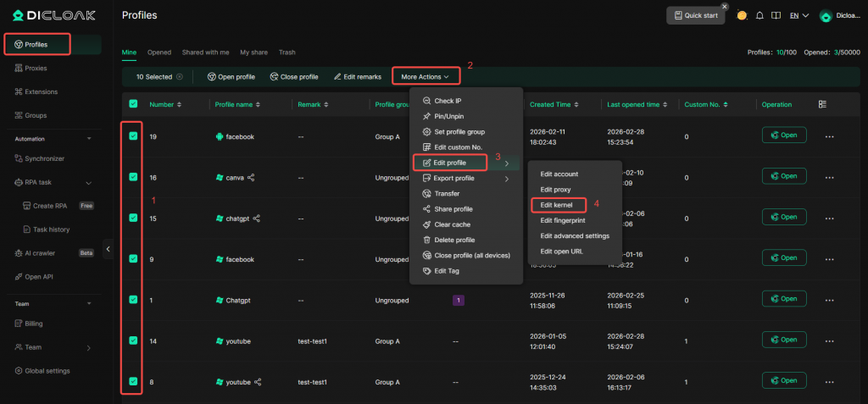868x404 pixels.
Task: Open the EN language dropdown
Action: [x=798, y=15]
